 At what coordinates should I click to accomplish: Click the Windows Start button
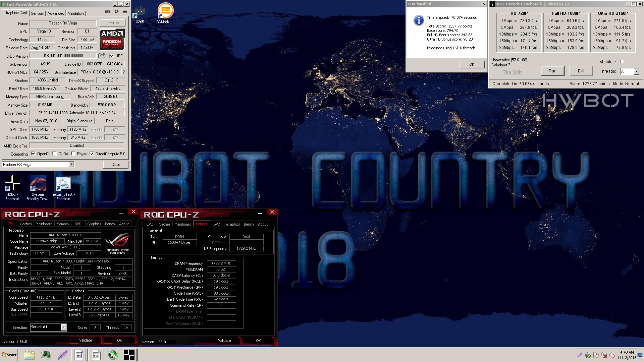tap(9, 355)
